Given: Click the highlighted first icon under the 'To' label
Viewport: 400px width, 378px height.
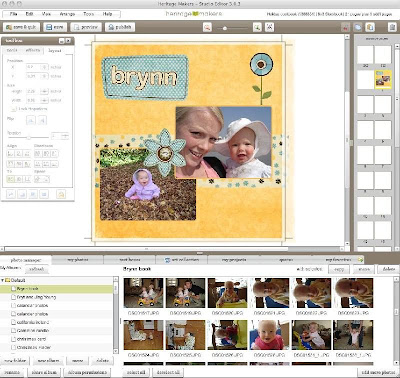Looking at the screenshot, I should click(x=11, y=179).
